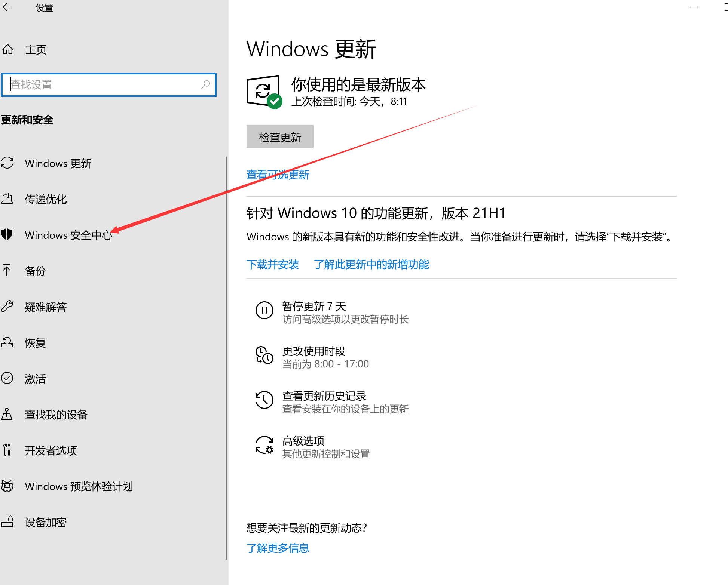Click the 你使用的是最新版本 status text

click(x=358, y=85)
